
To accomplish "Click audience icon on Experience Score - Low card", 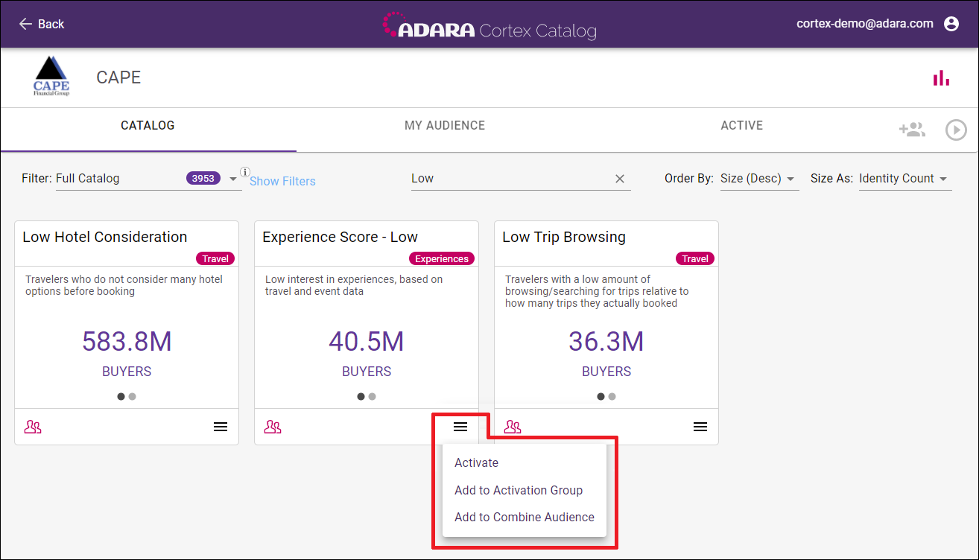I will point(273,427).
